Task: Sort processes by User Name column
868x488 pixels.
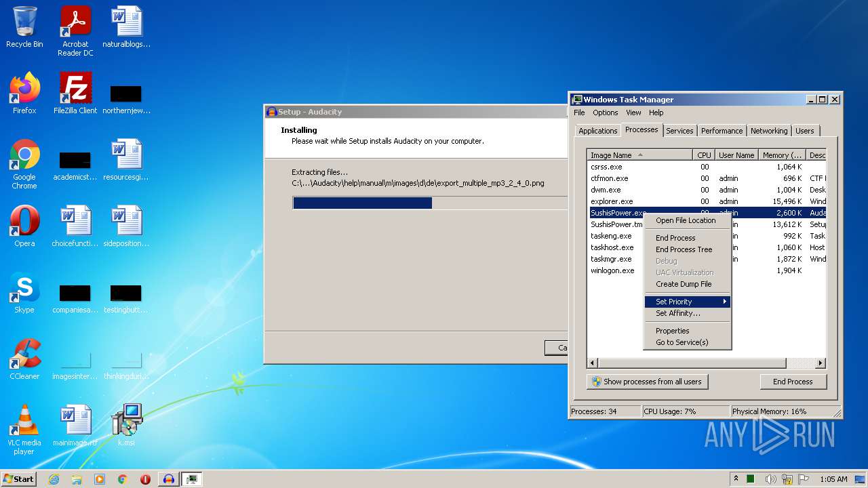Action: [736, 155]
